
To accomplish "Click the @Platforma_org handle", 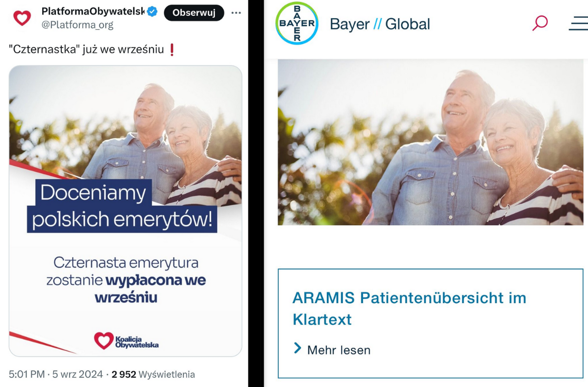I will 77,25.
